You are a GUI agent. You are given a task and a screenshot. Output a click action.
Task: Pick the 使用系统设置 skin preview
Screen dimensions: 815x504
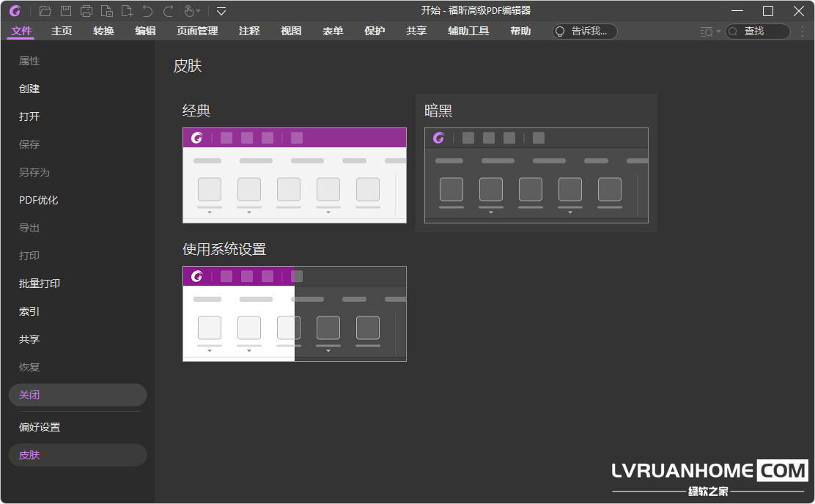[294, 314]
